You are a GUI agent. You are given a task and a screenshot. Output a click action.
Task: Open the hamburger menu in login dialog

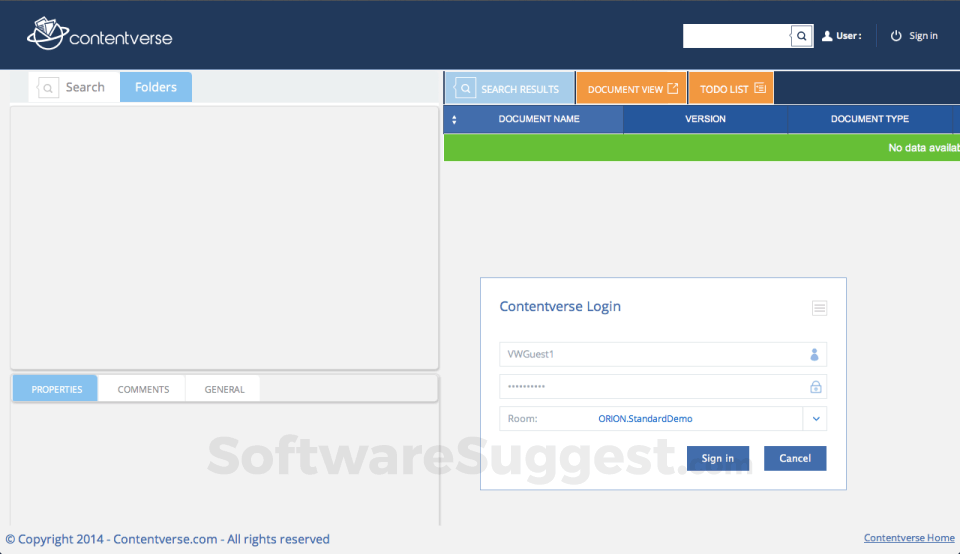[x=819, y=308]
